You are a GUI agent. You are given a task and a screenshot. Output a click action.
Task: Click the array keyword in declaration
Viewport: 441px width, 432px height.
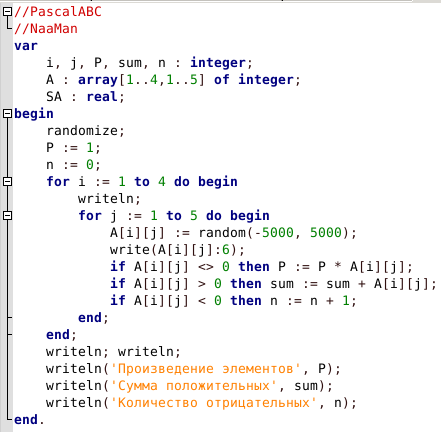(x=98, y=80)
